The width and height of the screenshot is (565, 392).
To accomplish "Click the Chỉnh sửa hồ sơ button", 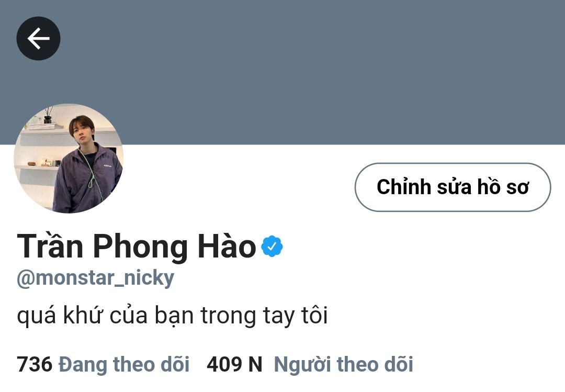I will 453,187.
